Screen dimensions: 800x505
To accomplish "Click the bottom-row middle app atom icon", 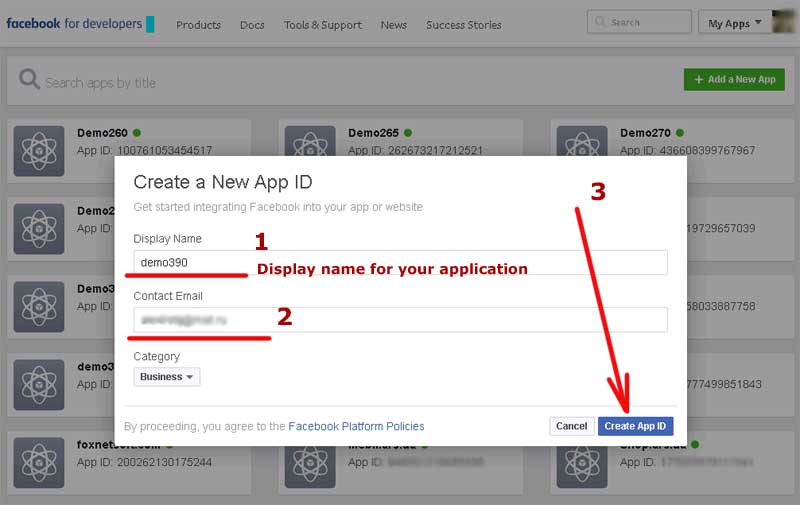I will 310,467.
